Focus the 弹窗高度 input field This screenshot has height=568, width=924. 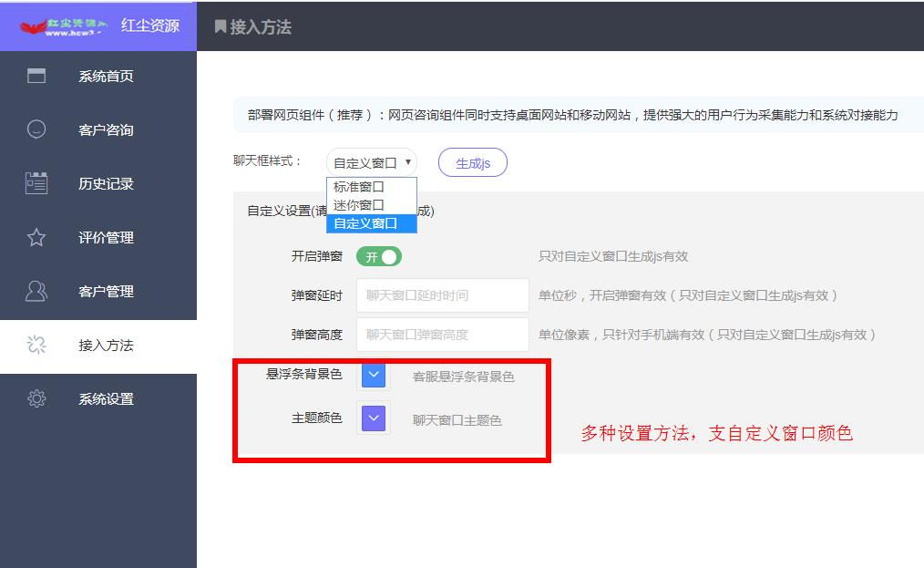(443, 335)
